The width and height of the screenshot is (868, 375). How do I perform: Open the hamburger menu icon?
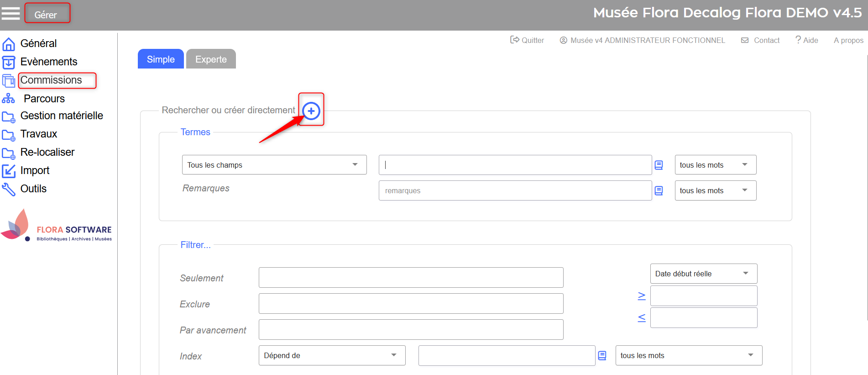[10, 13]
